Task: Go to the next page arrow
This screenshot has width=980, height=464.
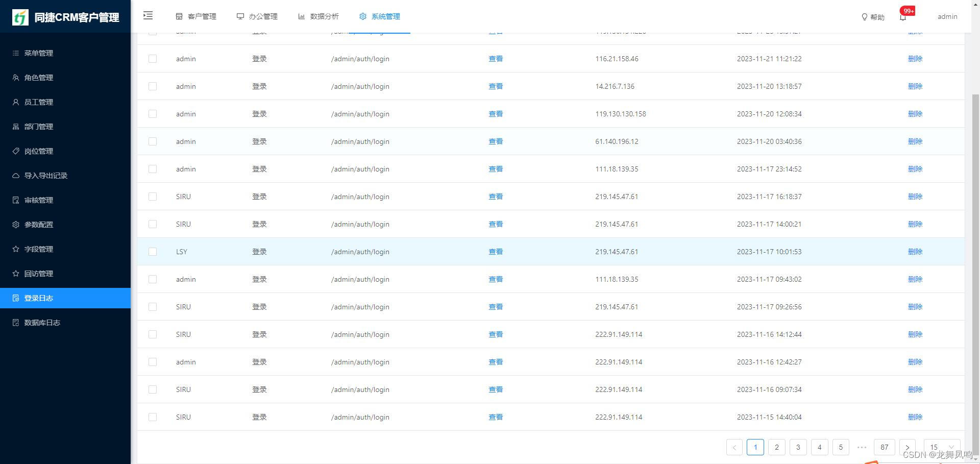Action: coord(907,447)
